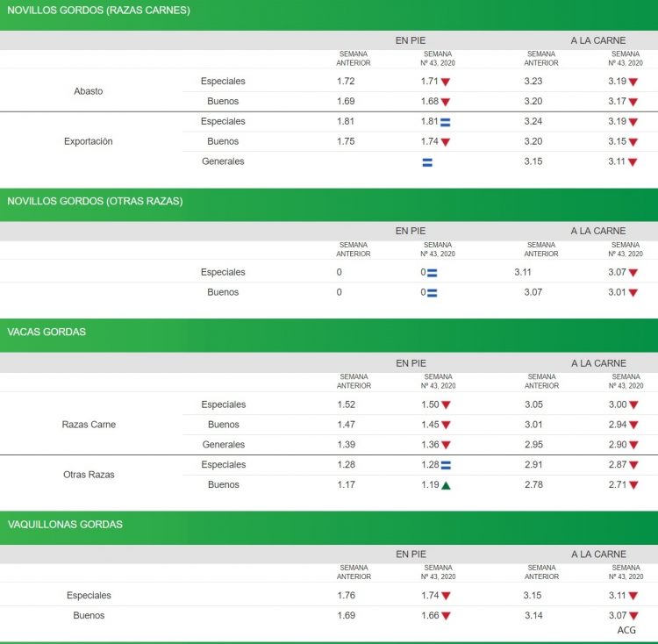Click the blue equal icon in Exportación Generales row
658x644 pixels.
click(x=427, y=162)
